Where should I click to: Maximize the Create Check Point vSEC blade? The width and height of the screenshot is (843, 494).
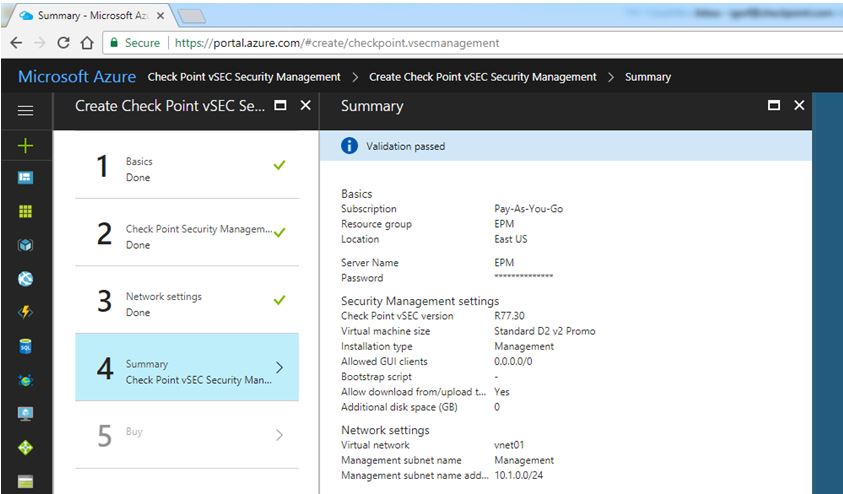coord(280,105)
